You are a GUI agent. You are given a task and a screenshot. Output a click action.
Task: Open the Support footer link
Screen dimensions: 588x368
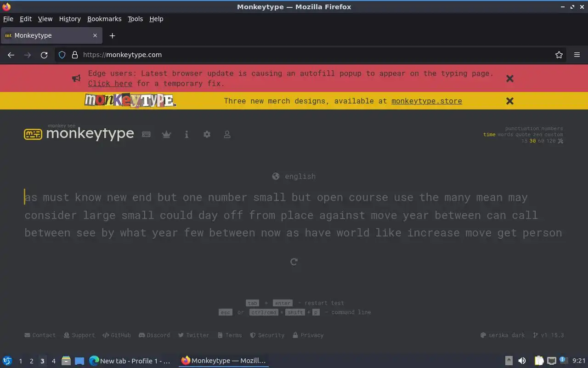coord(79,335)
